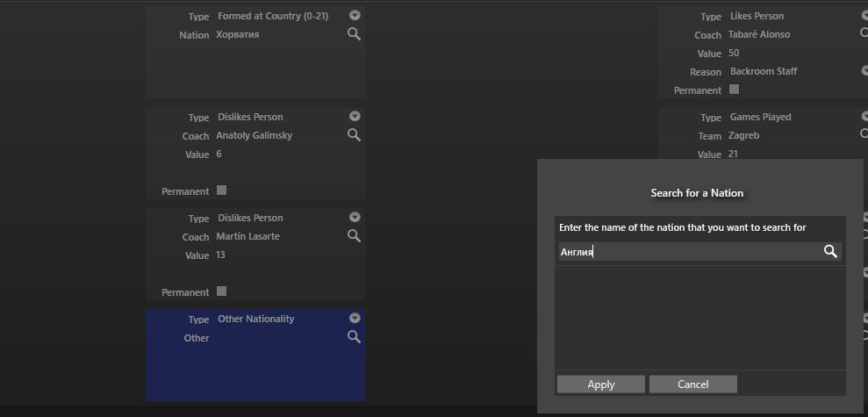Open Type dropdown above Anatoly Galimsky
Viewport: 868px width, 417px height.
click(355, 117)
